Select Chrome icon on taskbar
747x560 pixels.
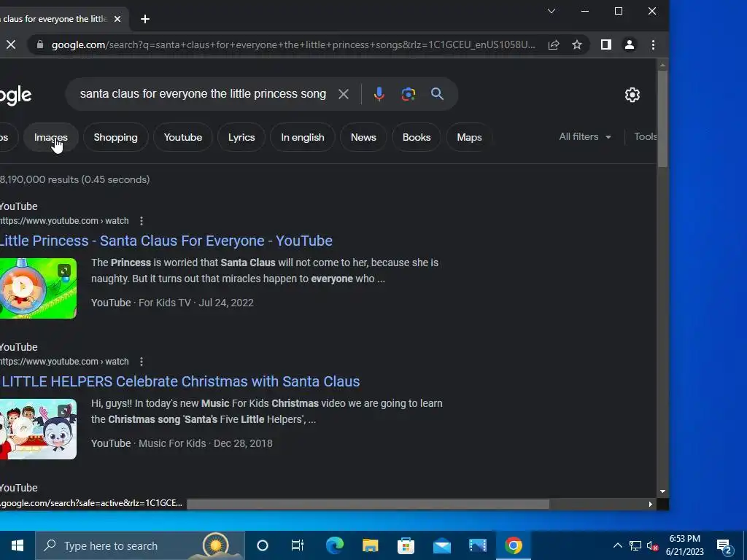tap(513, 545)
